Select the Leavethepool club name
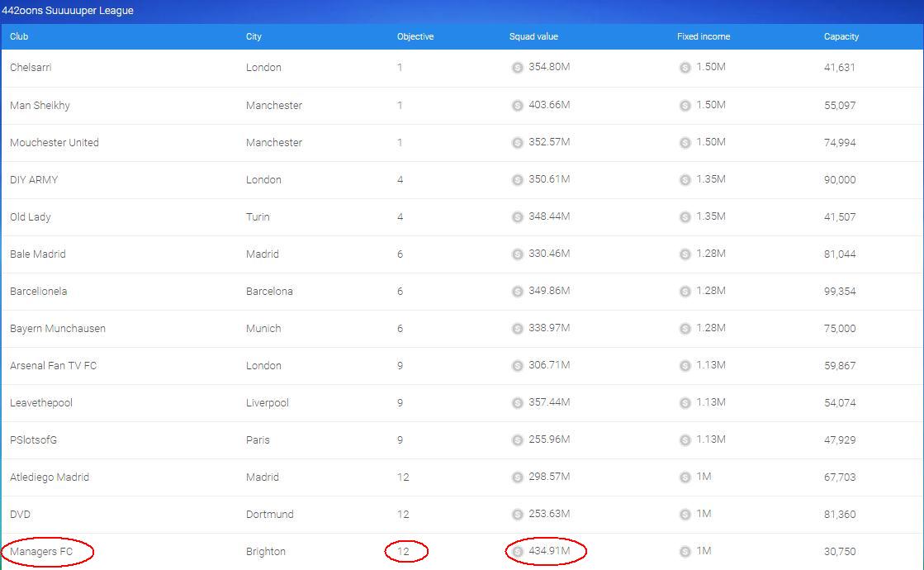This screenshot has width=924, height=570. tap(41, 402)
